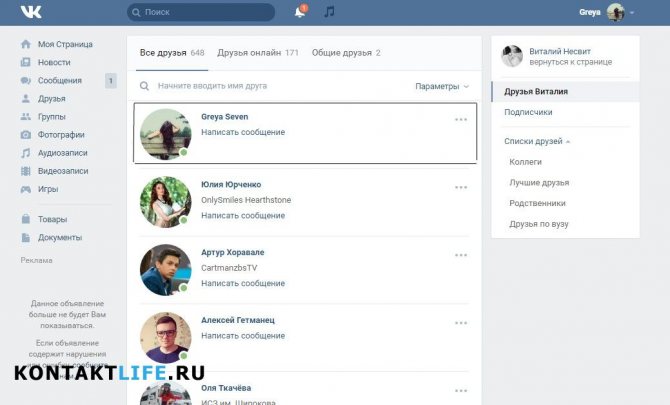Viewport: 670px width, 405px height.
Task: Switch to Друзья онлайн tab
Action: coord(258,53)
